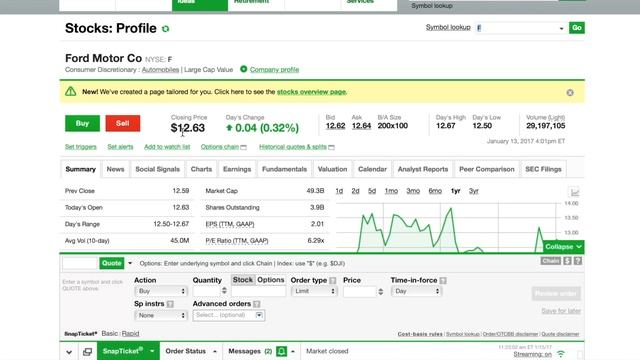Viewport: 640px width, 360px height.
Task: Expand the Messages panel arrow
Action: click(x=293, y=351)
